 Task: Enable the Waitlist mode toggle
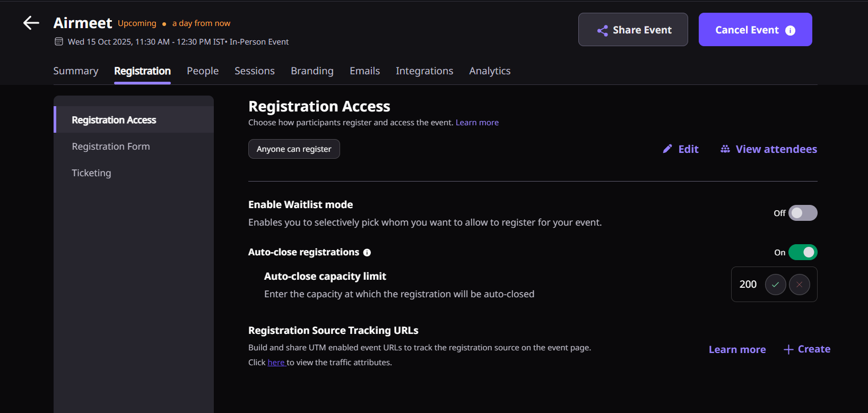click(802, 213)
